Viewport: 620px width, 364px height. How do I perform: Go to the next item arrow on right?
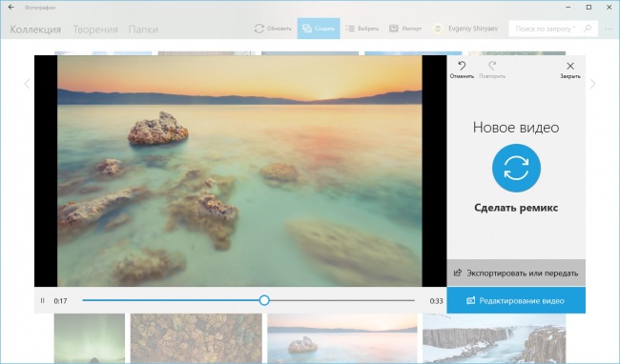[592, 84]
